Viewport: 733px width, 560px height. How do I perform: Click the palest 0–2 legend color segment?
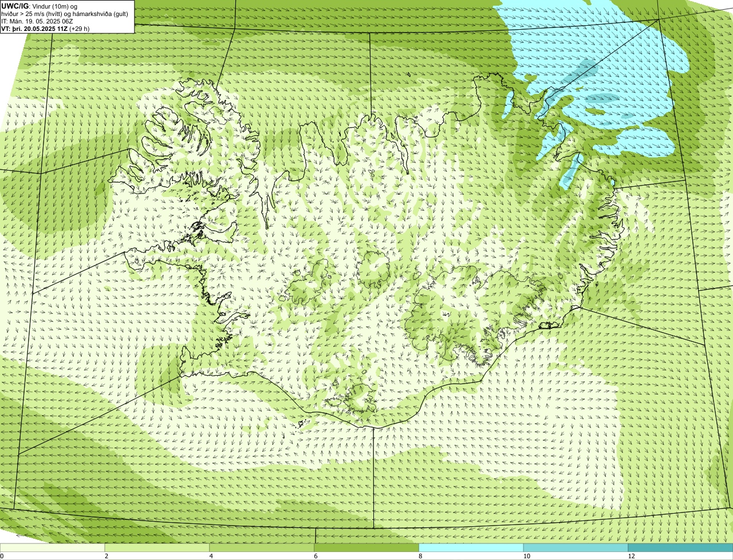53,548
